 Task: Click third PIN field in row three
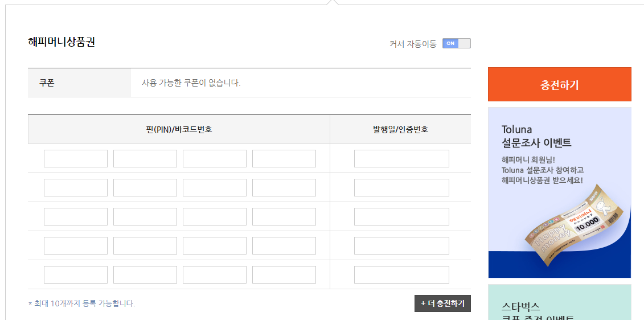click(x=215, y=216)
